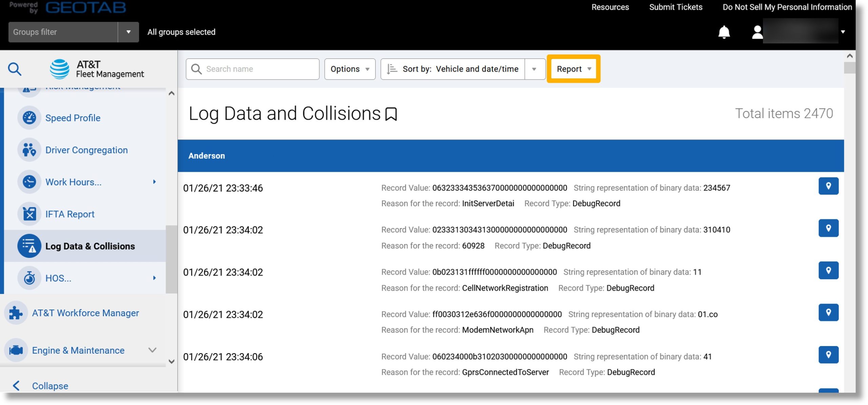Click the InitServerDetai reason value
The width and height of the screenshot is (868, 405).
coord(488,203)
